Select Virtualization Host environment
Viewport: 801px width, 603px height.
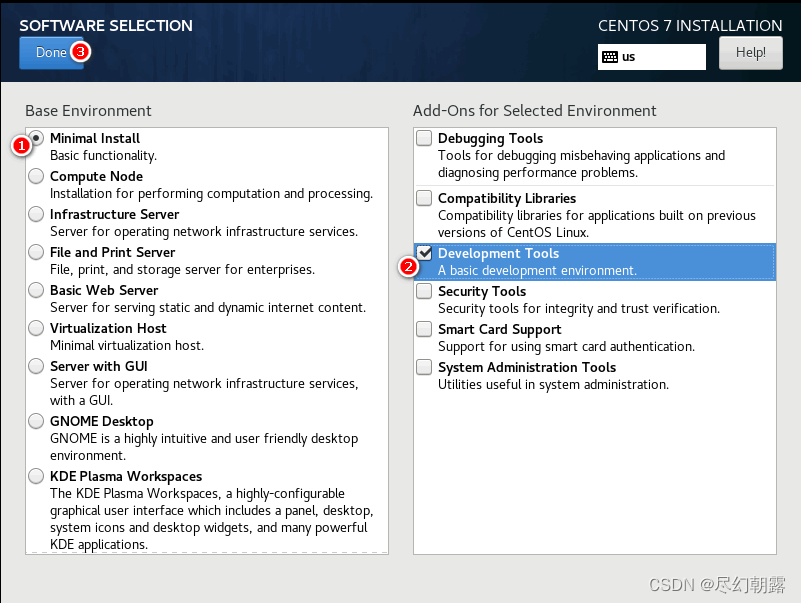tap(36, 328)
